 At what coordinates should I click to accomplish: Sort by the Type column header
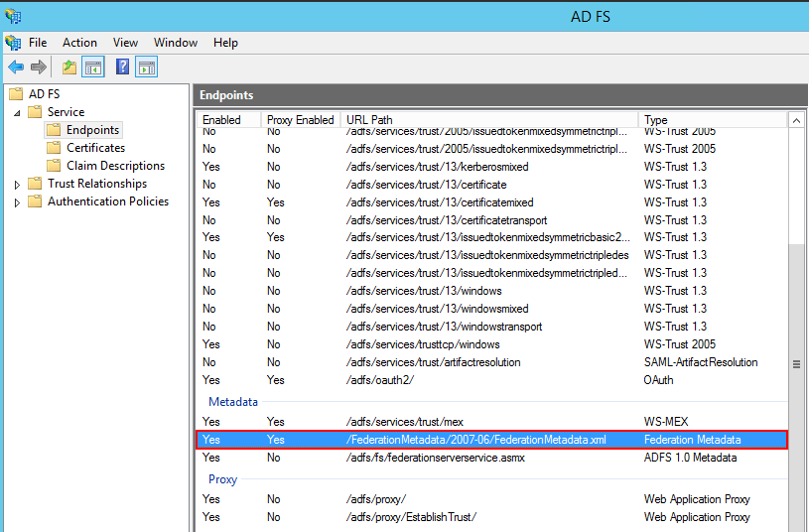click(x=713, y=120)
